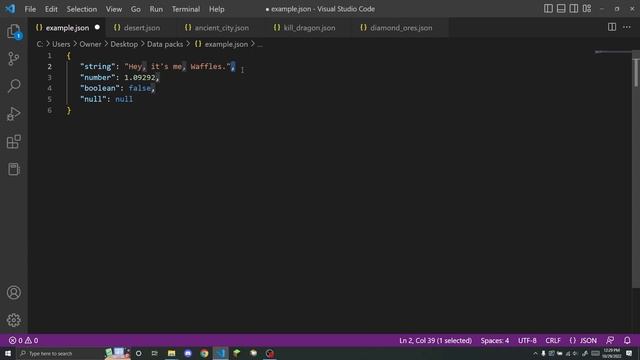Toggle the Primary Side Bar layout button
Screen dimensions: 640x360
[x=548, y=9]
